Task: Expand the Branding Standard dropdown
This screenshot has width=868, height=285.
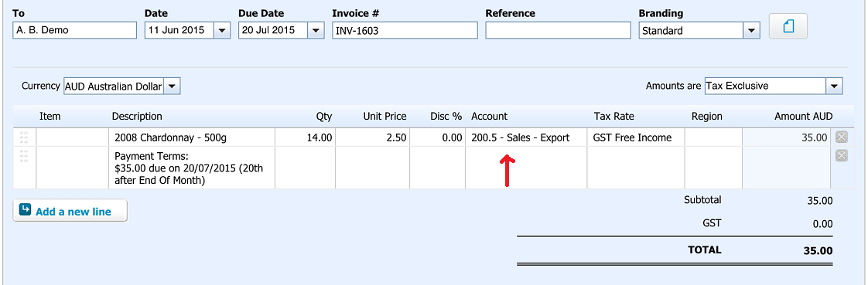Action: pyautogui.click(x=751, y=31)
